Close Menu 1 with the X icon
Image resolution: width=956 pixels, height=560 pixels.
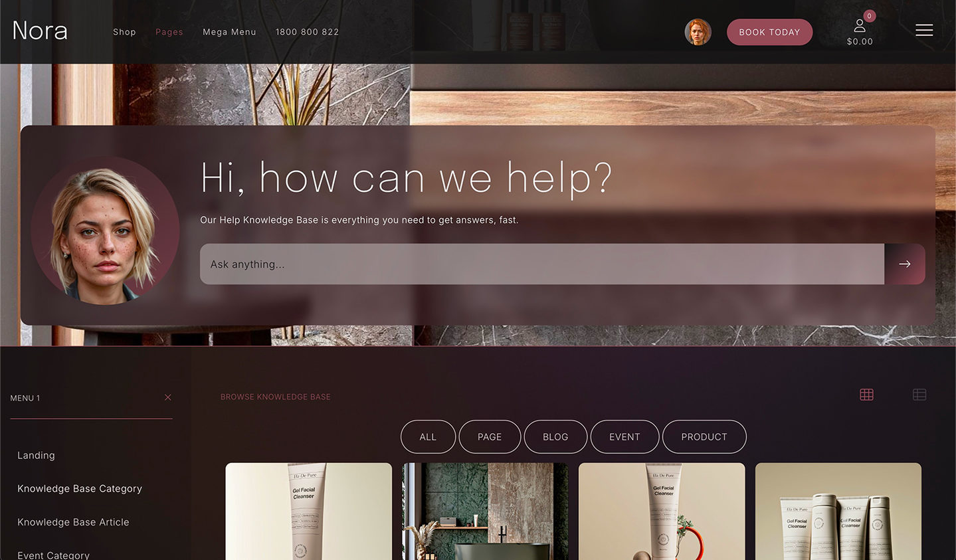tap(168, 397)
